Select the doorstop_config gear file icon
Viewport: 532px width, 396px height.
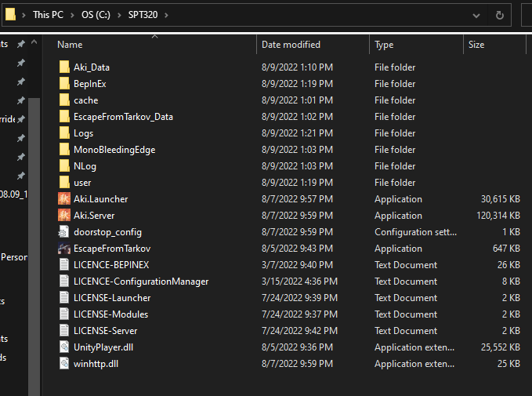(x=63, y=231)
